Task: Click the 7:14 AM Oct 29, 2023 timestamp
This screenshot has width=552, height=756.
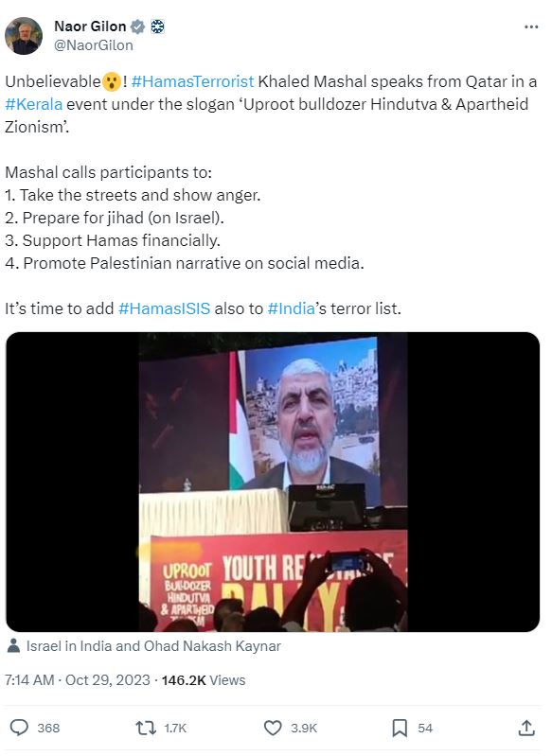Action: [78, 680]
